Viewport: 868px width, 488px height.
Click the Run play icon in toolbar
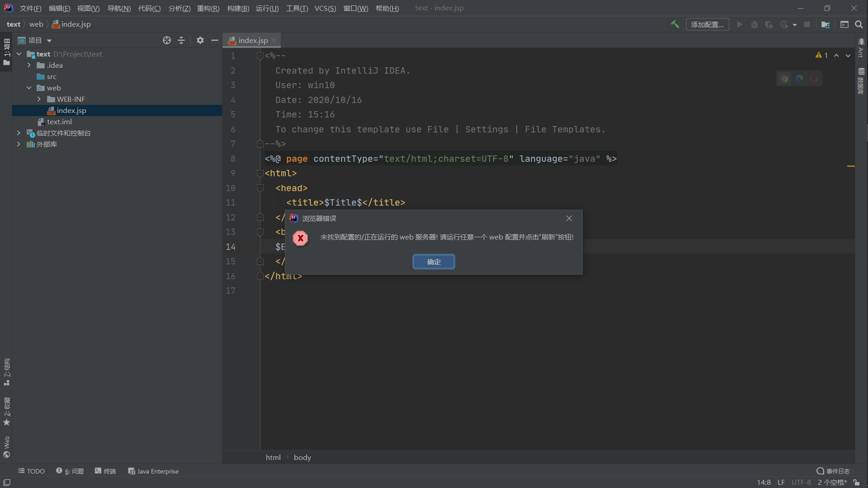(740, 24)
